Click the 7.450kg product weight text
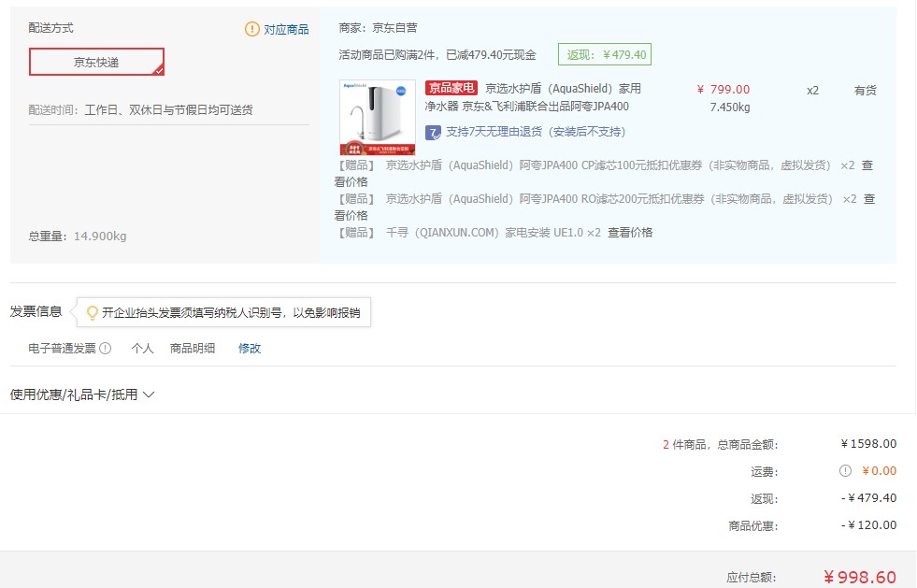Image resolution: width=917 pixels, height=588 pixels. point(730,108)
